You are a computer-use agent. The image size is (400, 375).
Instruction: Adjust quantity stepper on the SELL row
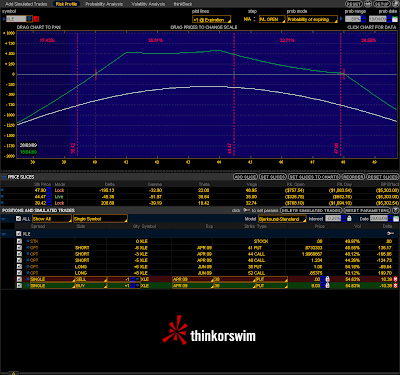[132, 279]
